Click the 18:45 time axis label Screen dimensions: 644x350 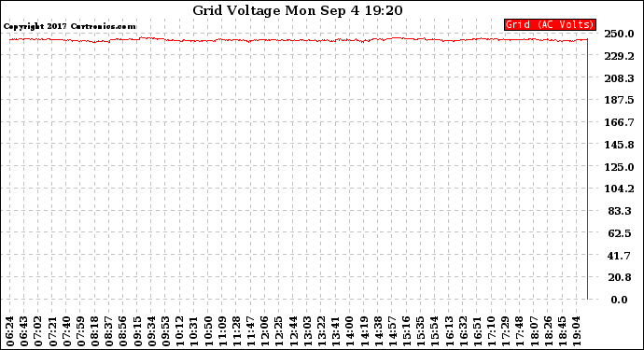tap(562, 331)
